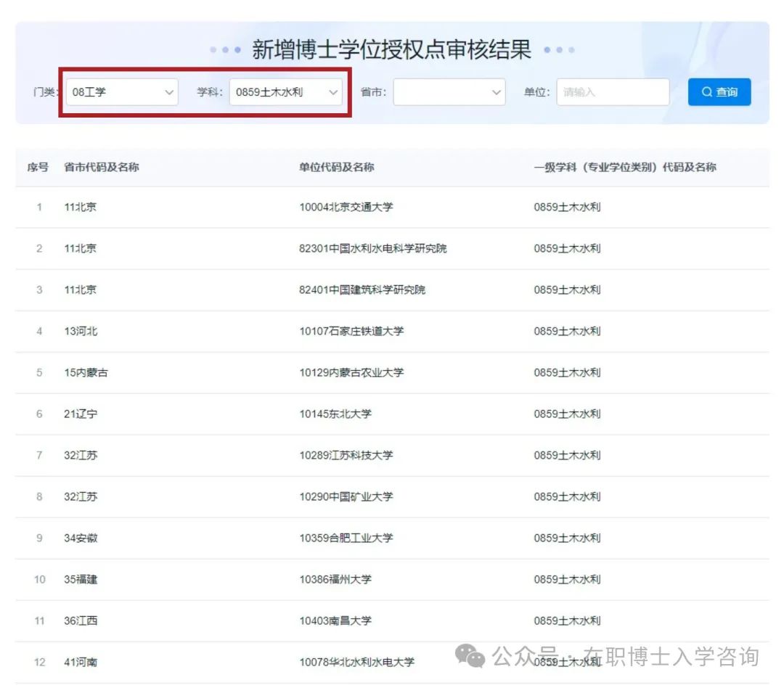The height and width of the screenshot is (688, 784).
Task: Open the 学科 dropdown showing 0859土木水利
Action: 285,92
